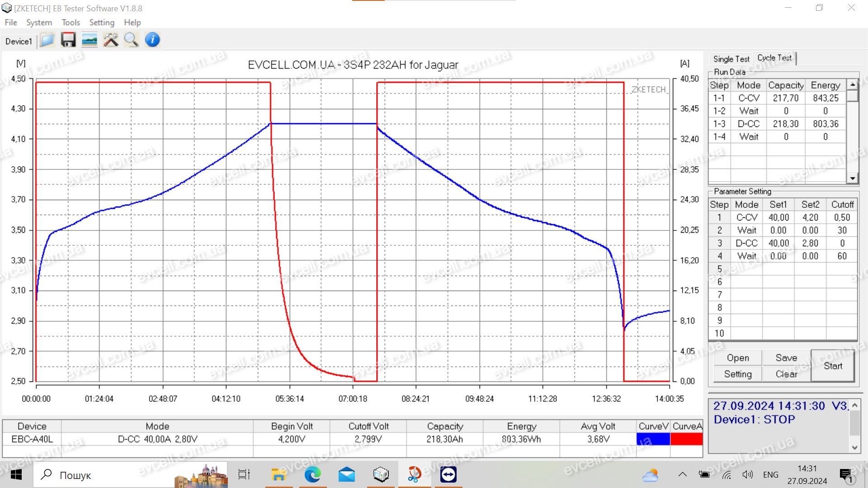Open TeamViewer from the taskbar

tap(448, 475)
